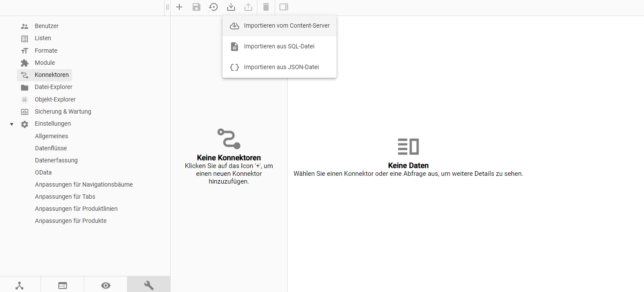Open Anpassungen für Navigationsbäume
The height and width of the screenshot is (292, 644).
(x=84, y=184)
